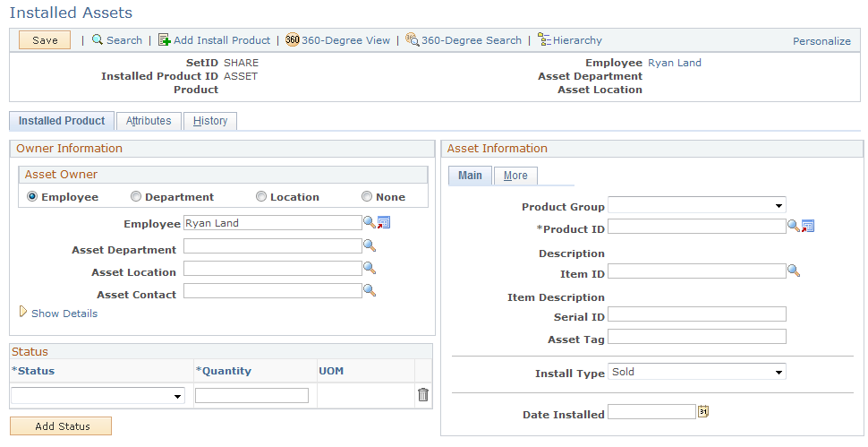Screen dimensions: 868x447
Task: Click the Save button
Action: click(x=45, y=40)
